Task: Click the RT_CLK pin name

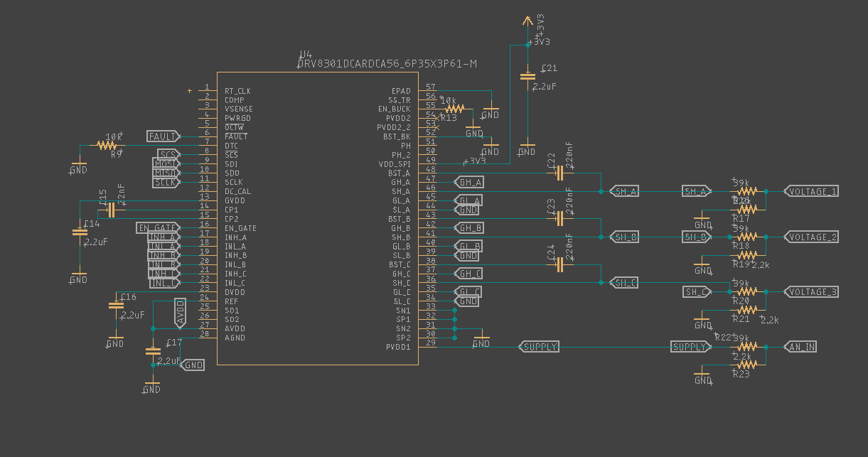Action: (237, 91)
